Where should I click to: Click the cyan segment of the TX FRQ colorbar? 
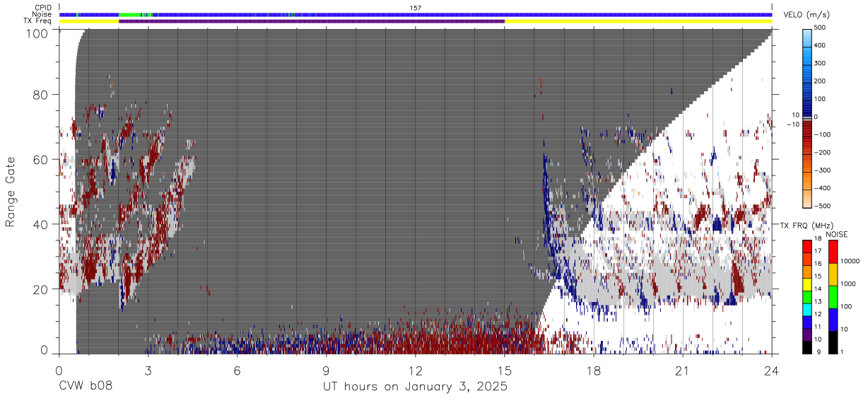(807, 310)
